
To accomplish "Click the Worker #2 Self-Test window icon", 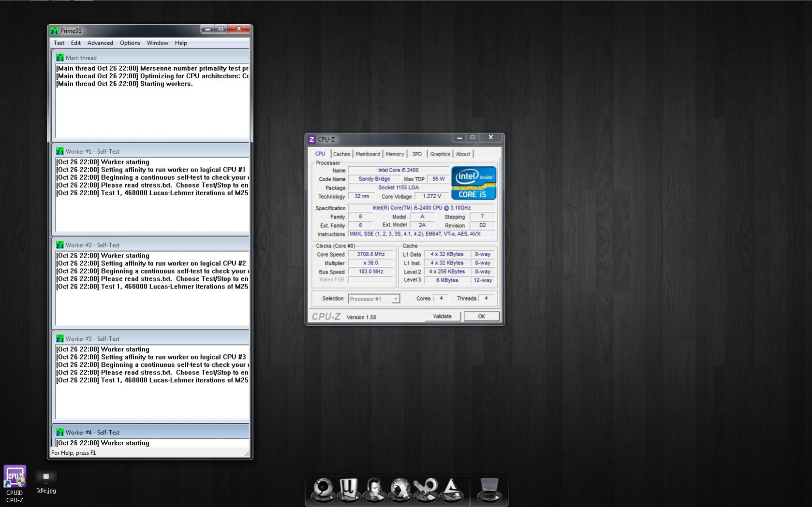I will coord(59,245).
